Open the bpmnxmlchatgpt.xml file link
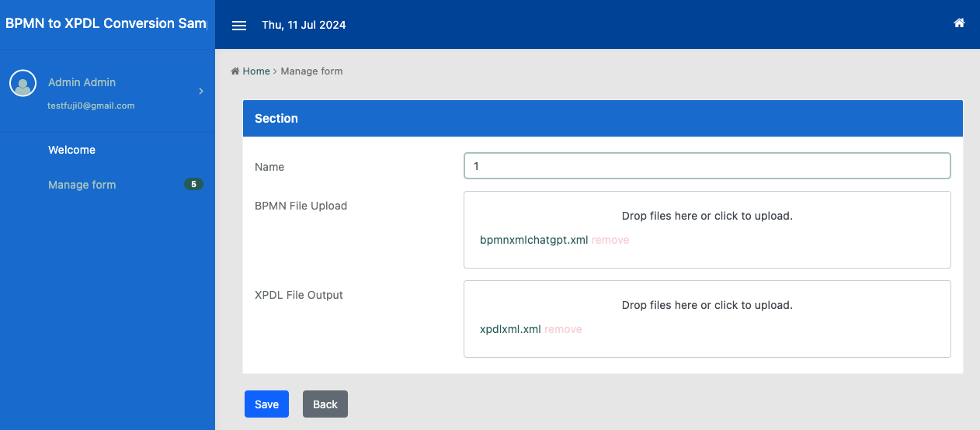Viewport: 980px width, 430px height. 534,240
